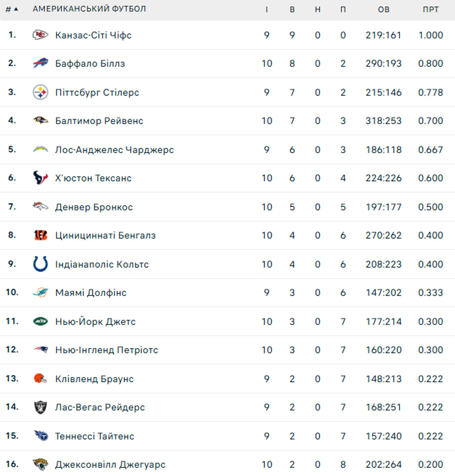Click the АМЕРИКАНСЬКИЙ ФУТБОЛ header label
Image resolution: width=455 pixels, height=476 pixels.
click(x=89, y=9)
